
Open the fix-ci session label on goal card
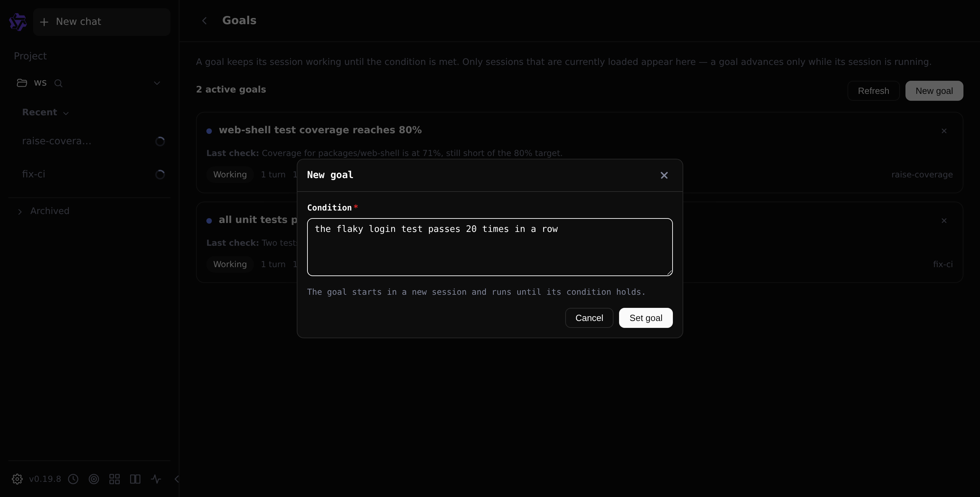pos(943,264)
